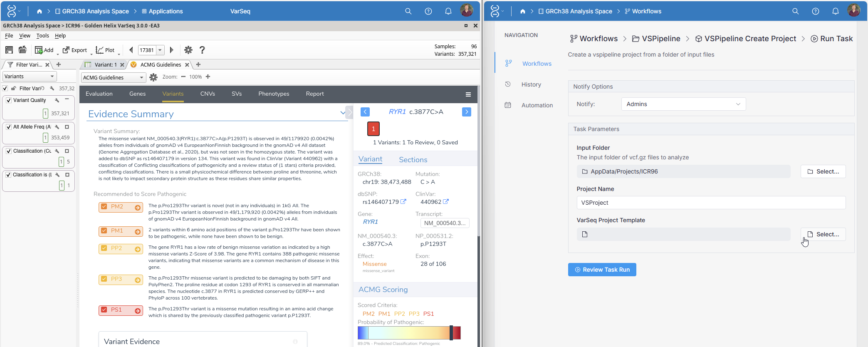Go to previous variant in RYR1 panel
This screenshot has height=347, width=868.
pyautogui.click(x=365, y=112)
